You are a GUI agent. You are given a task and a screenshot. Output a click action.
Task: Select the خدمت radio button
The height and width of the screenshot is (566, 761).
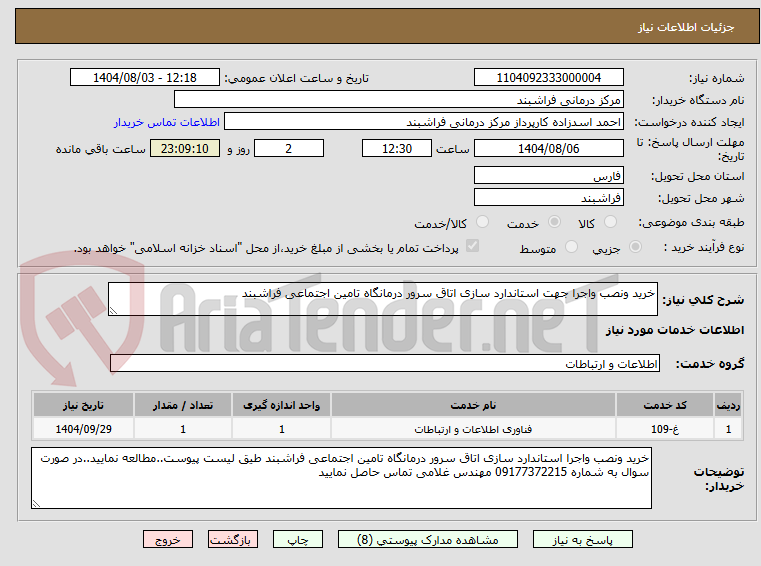point(554,222)
